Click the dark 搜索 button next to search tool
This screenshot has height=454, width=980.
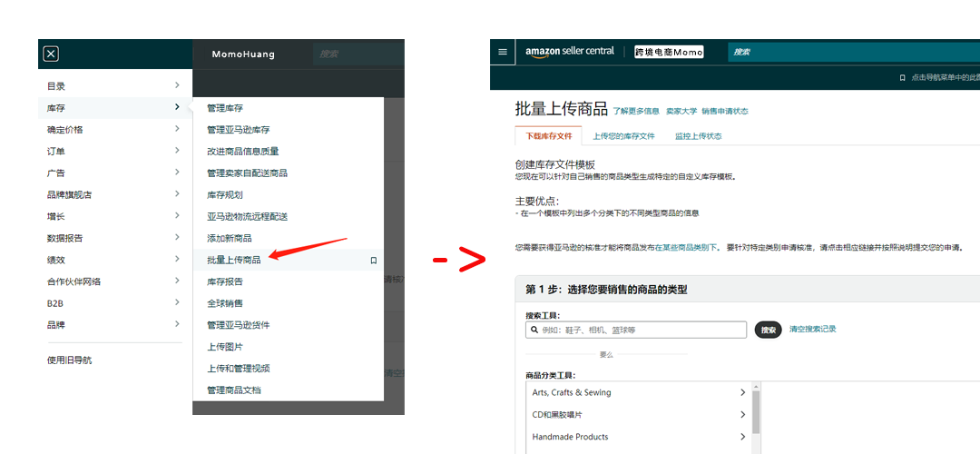pyautogui.click(x=769, y=330)
